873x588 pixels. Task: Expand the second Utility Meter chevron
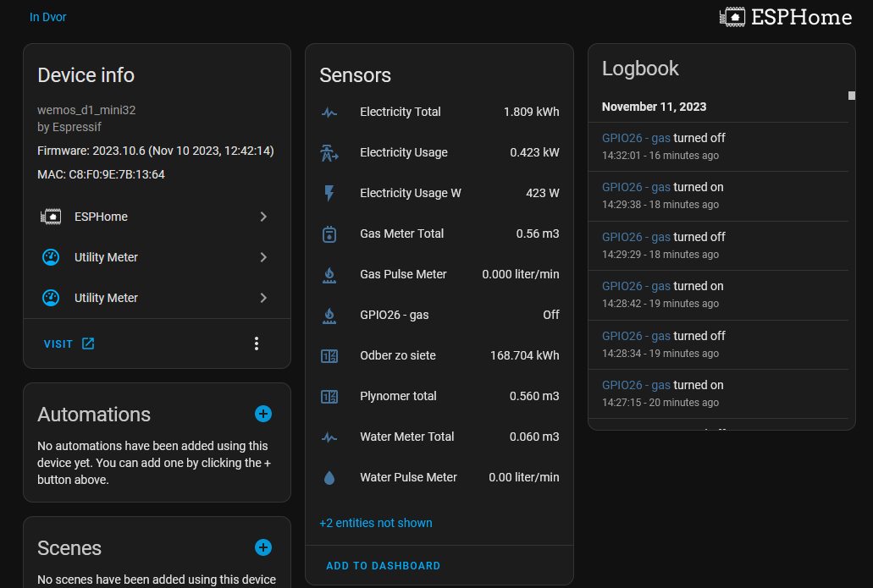coord(263,298)
